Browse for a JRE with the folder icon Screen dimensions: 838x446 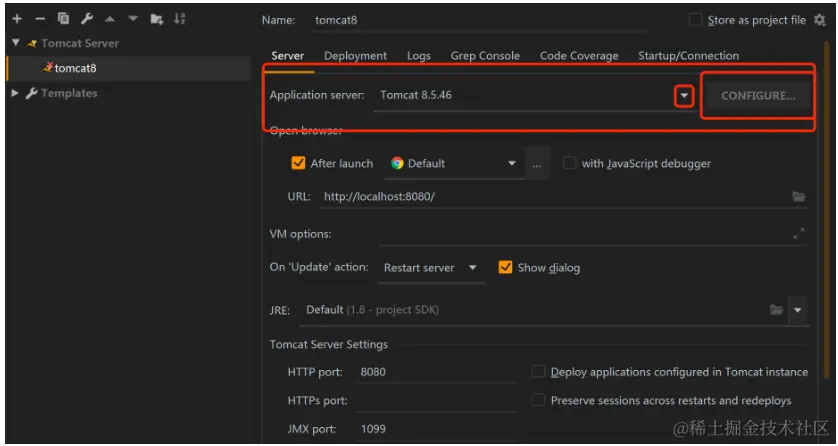pyautogui.click(x=776, y=310)
